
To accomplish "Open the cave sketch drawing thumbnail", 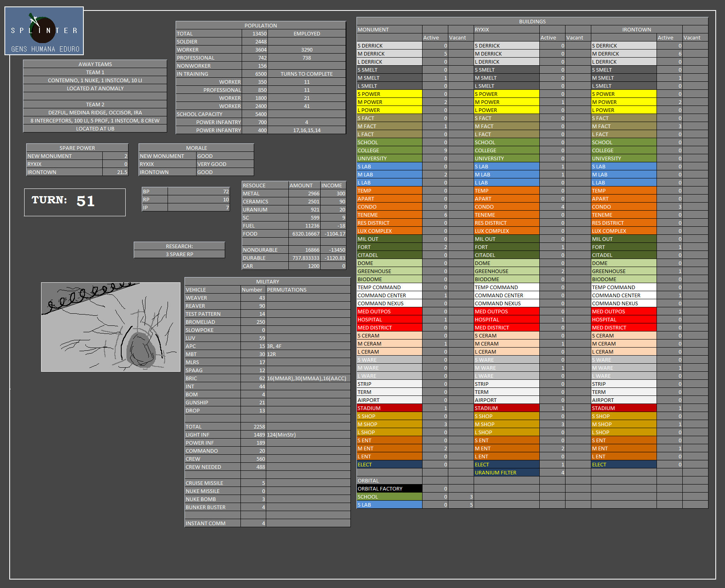I will [x=111, y=327].
